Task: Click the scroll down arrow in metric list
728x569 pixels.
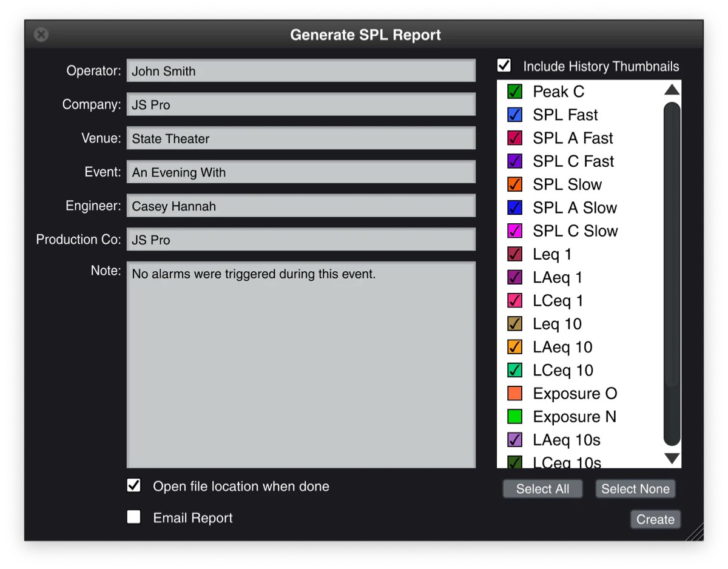Action: pyautogui.click(x=672, y=459)
